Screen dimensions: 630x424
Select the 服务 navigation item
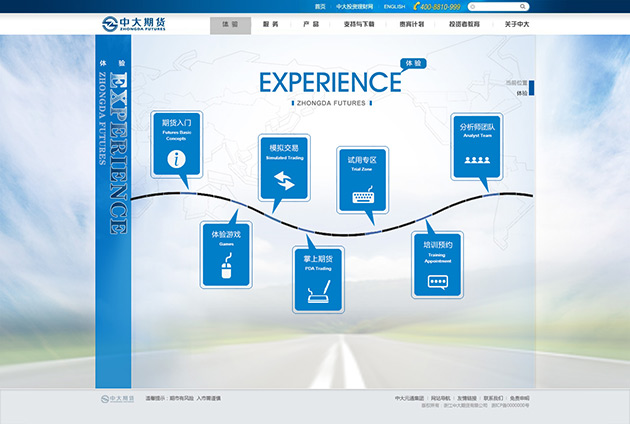click(270, 25)
